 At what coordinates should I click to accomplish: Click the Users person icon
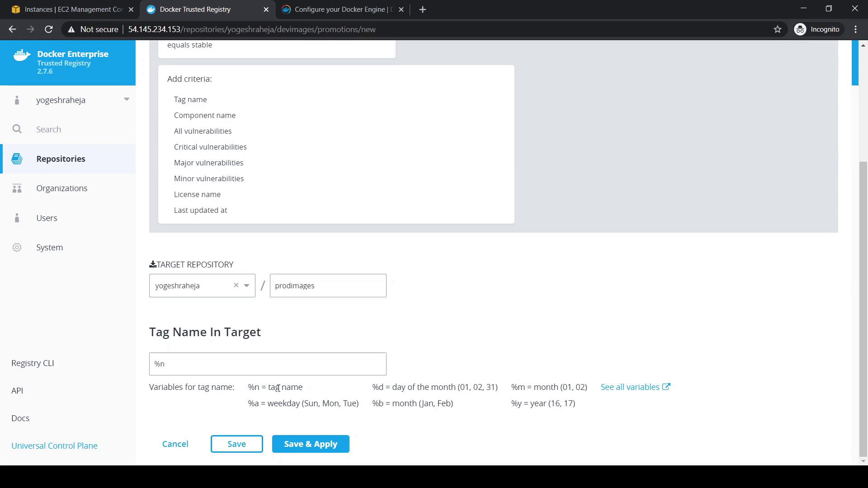17,218
